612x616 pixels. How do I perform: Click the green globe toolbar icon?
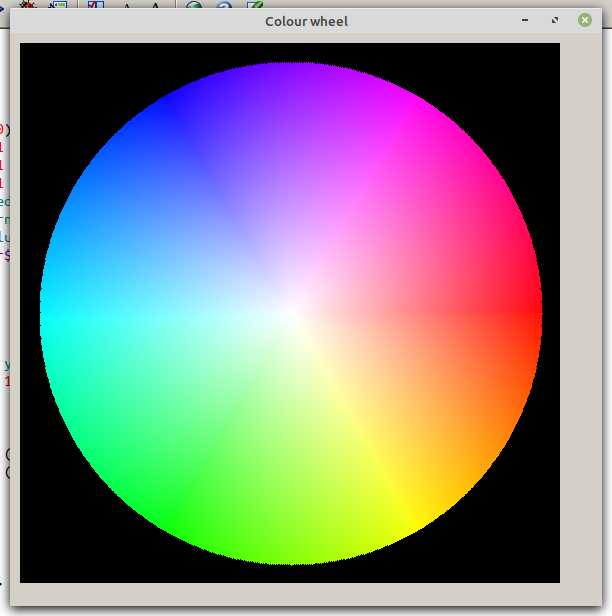[x=193, y=5]
